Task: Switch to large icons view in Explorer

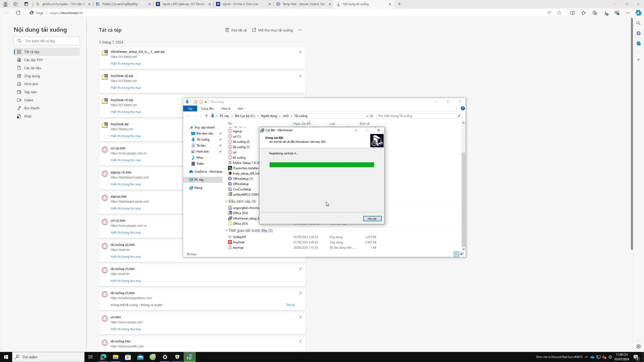Action: 462,254
